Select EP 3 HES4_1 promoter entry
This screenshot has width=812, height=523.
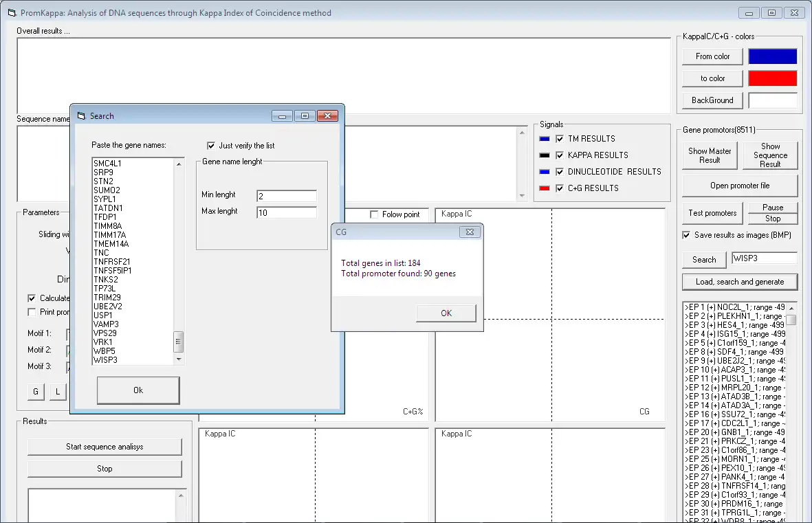[x=735, y=325]
